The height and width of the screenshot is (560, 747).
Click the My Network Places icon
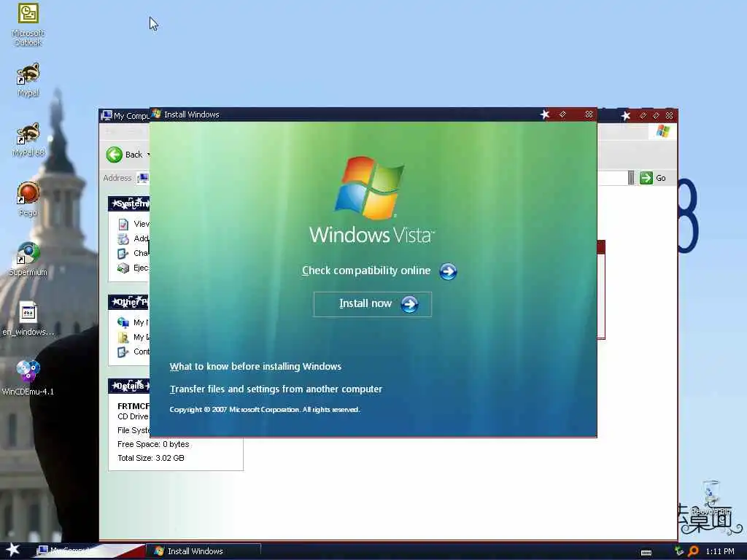pos(123,322)
